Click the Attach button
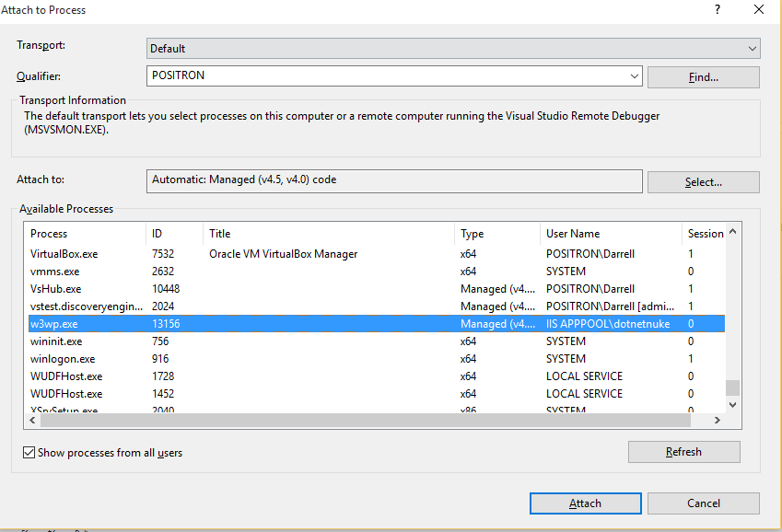This screenshot has width=782, height=532. pyautogui.click(x=585, y=503)
